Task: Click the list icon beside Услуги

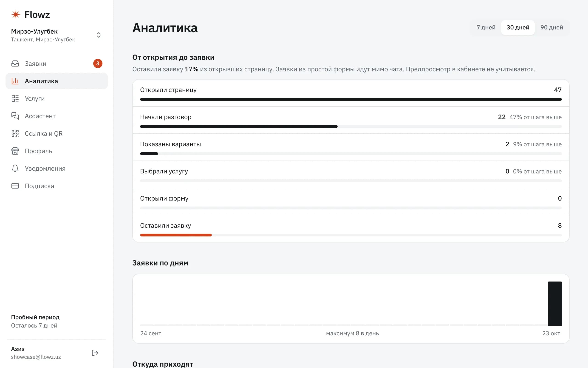Action: [x=15, y=99]
